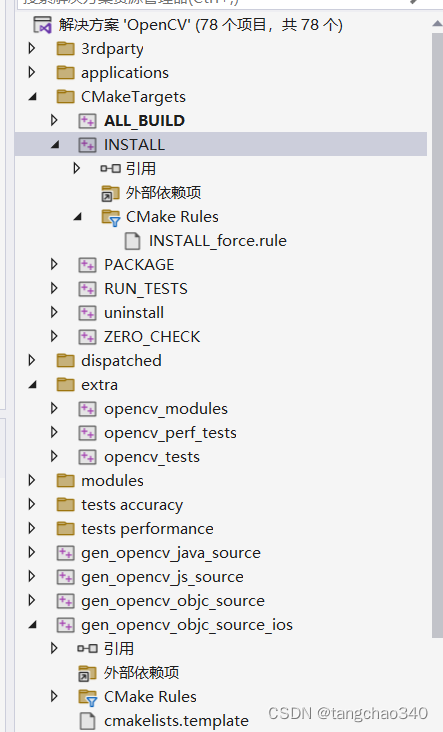This screenshot has width=443, height=732.
Task: Expand the opencv_modules project
Action: click(54, 408)
